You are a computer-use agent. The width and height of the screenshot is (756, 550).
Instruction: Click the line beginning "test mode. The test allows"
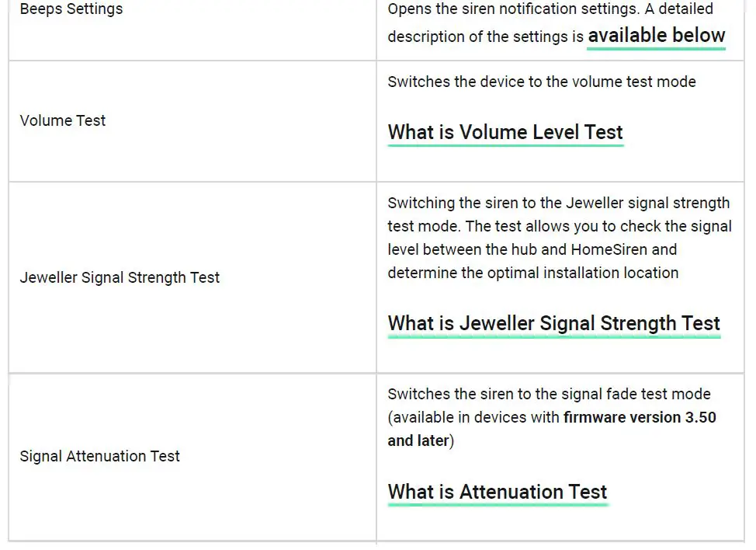(560, 226)
